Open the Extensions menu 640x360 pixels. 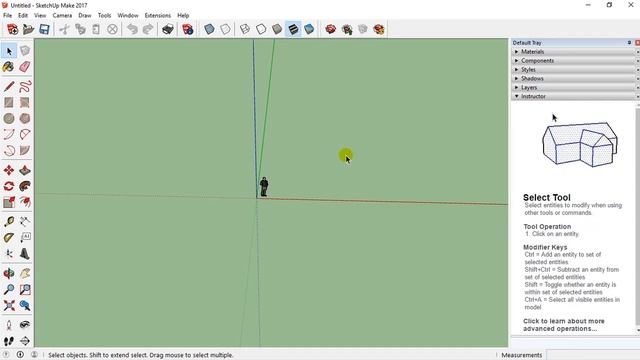(x=158, y=15)
